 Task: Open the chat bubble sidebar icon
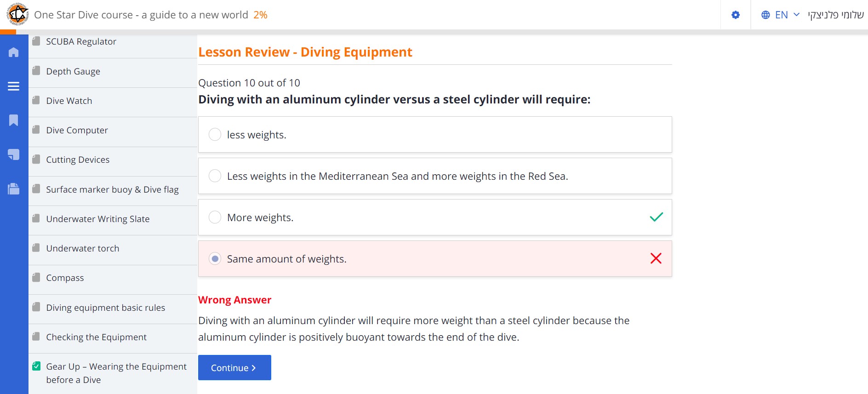(14, 154)
